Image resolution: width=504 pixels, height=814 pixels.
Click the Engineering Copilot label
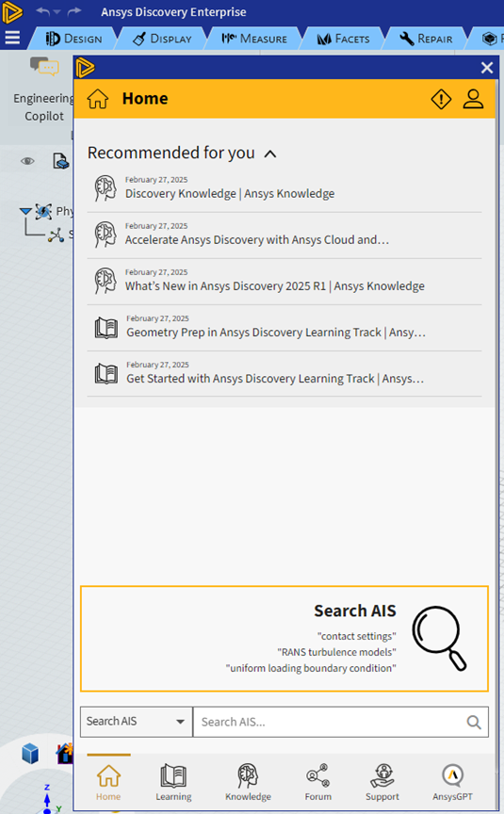tap(44, 107)
